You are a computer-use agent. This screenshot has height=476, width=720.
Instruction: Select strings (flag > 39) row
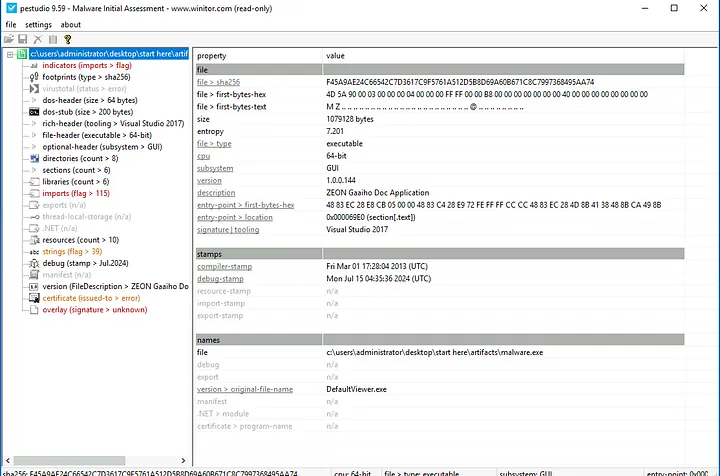coord(72,252)
